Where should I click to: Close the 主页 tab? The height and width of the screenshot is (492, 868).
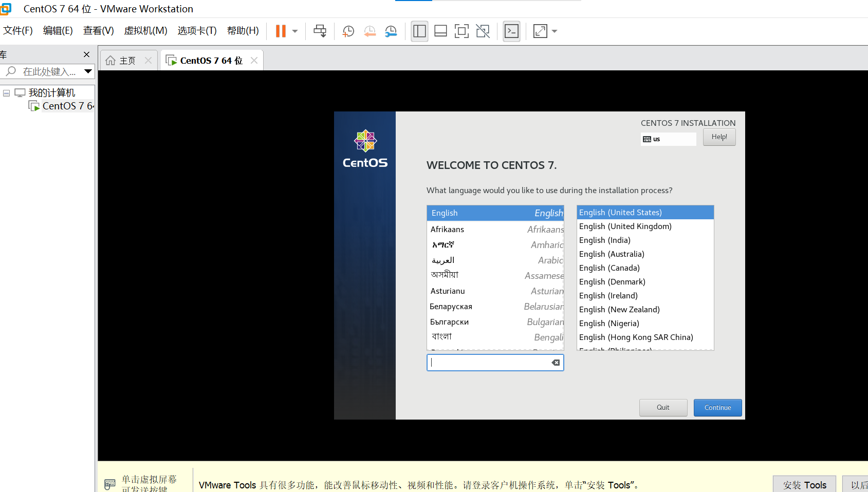(149, 61)
